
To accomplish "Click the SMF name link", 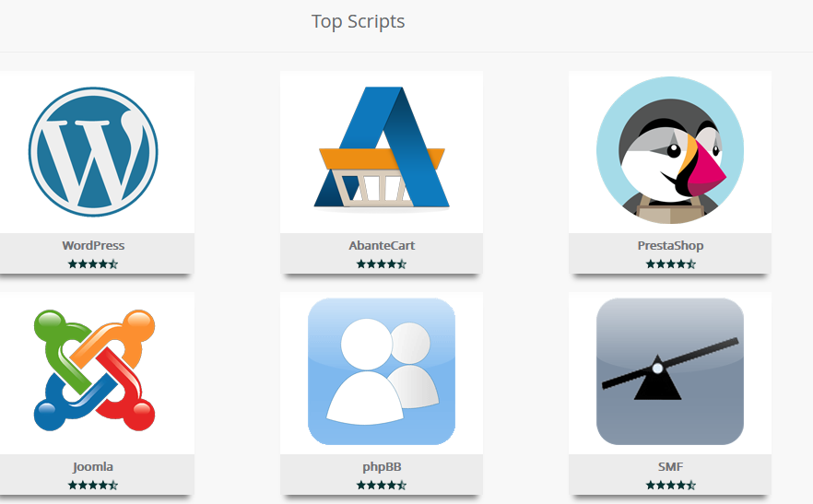I will point(670,466).
